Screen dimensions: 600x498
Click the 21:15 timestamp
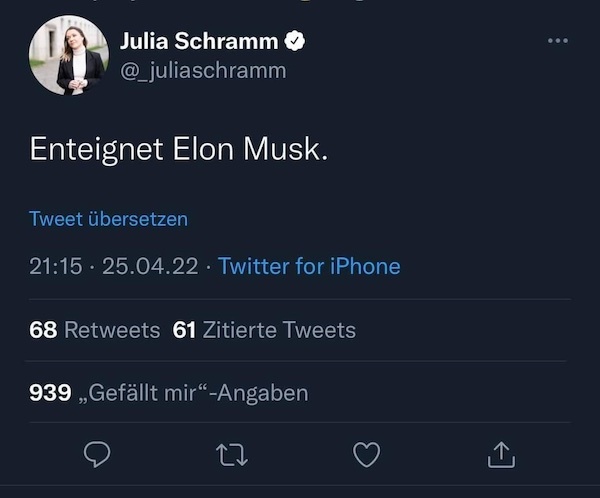pos(55,266)
